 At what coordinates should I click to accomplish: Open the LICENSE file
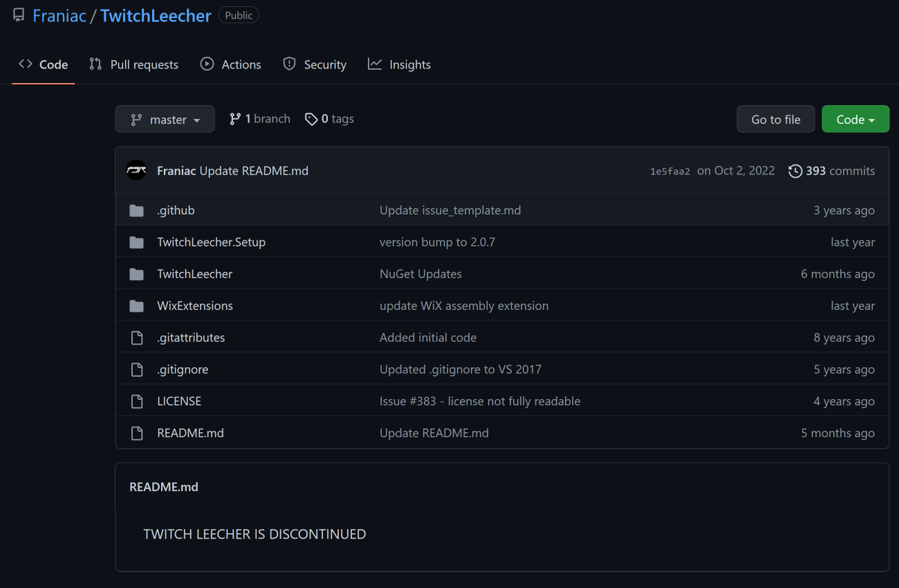click(179, 401)
